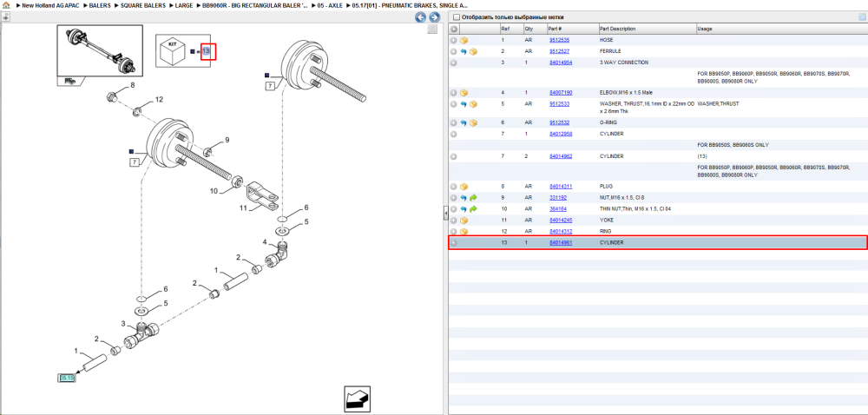Select callout 8 in the diagram
This screenshot has height=415, width=868.
tap(132, 85)
